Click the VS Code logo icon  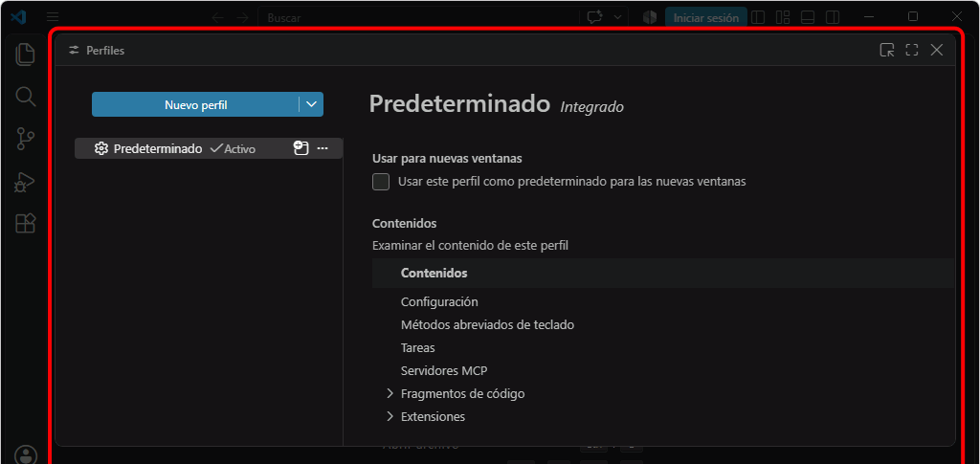[18, 17]
